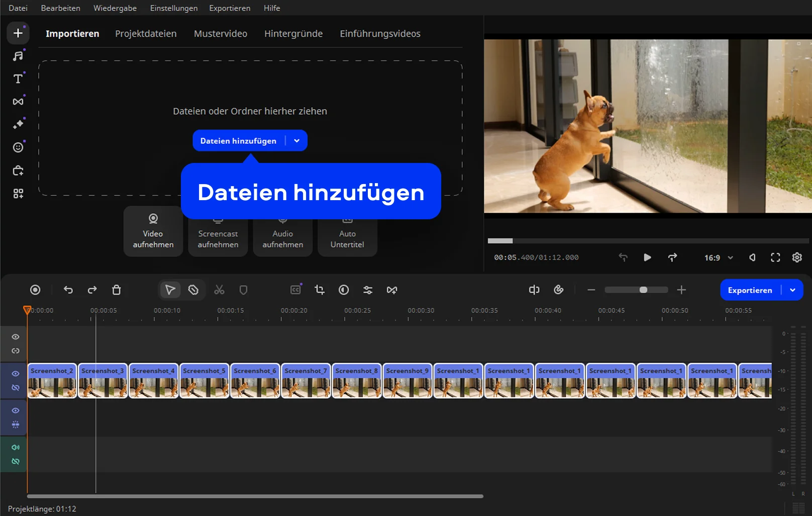Click the undo arrow in timeline toolbar
This screenshot has height=516, width=812.
pos(68,290)
